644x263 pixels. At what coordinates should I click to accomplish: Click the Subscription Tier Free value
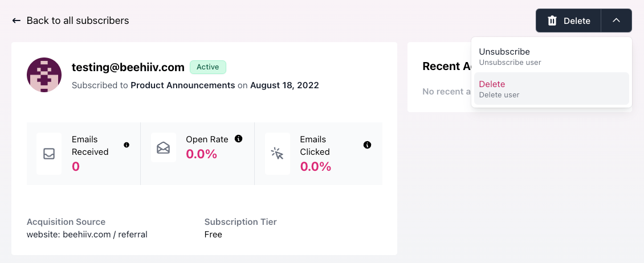[213, 235]
